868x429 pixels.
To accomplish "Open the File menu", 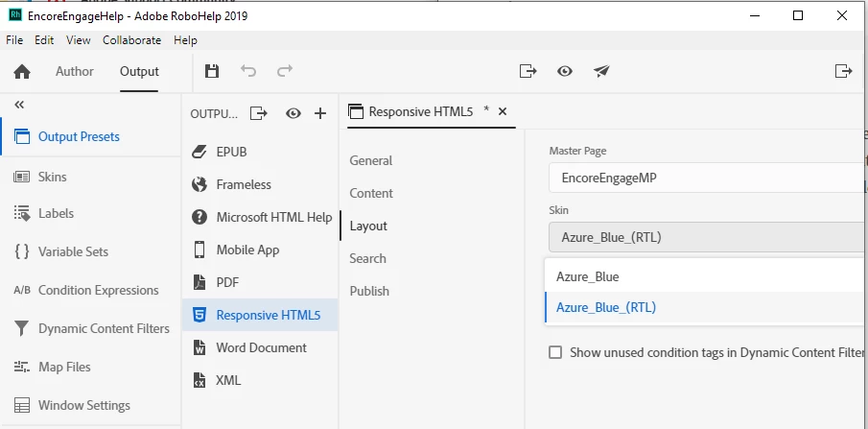I will coord(14,40).
